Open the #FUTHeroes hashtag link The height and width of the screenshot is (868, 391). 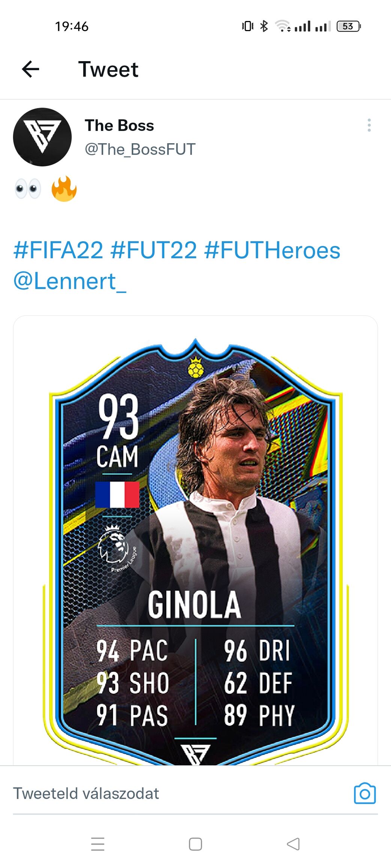tap(272, 250)
